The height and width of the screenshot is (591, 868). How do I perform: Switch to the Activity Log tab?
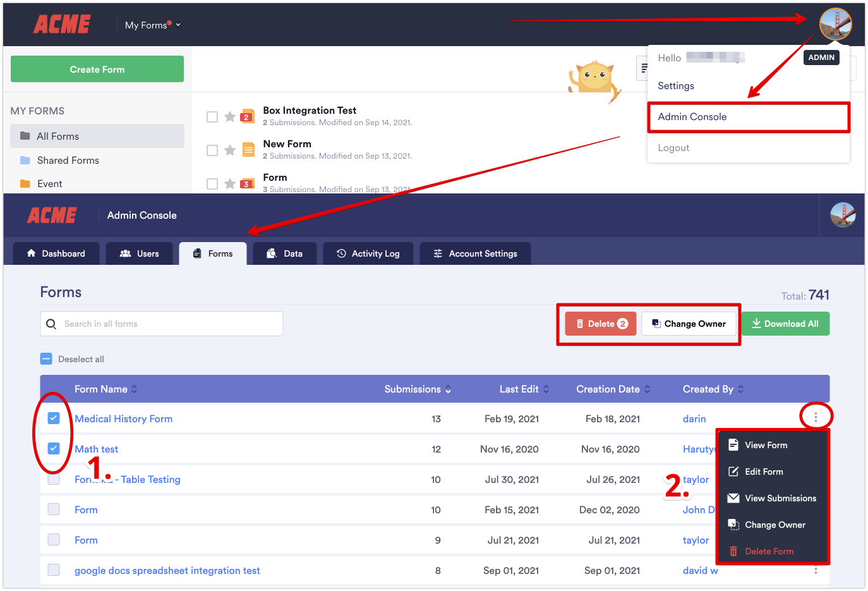click(x=368, y=253)
